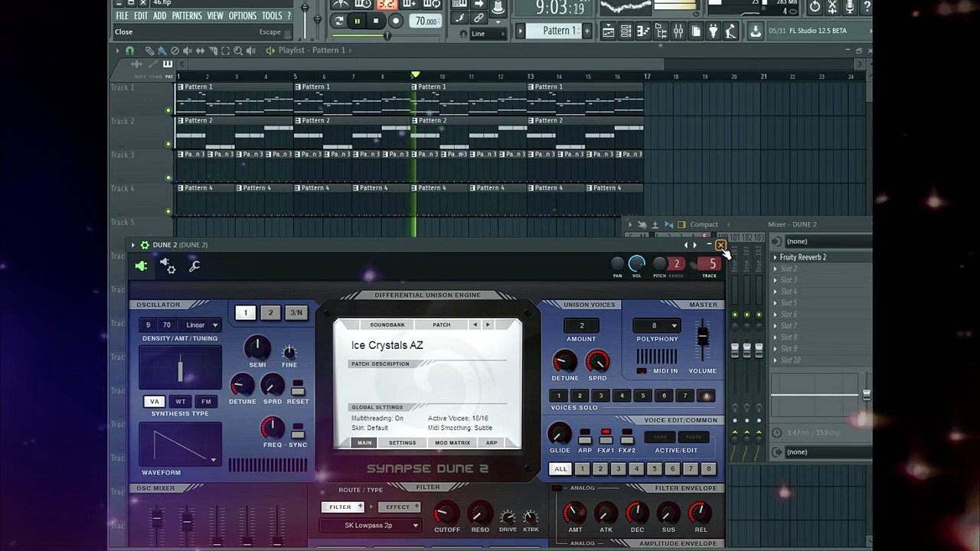Add new pattern with plus button
Viewport: 980px width, 551px height.
click(x=586, y=31)
